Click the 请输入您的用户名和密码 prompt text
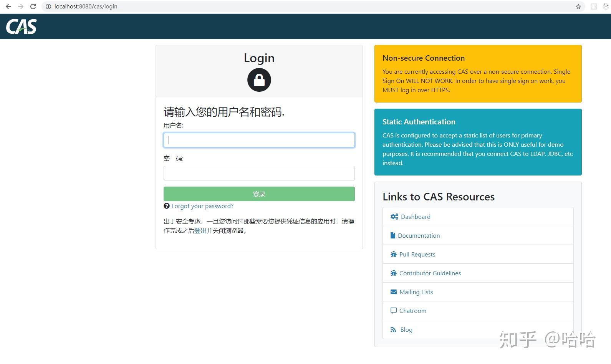The width and height of the screenshot is (611, 364). 224,112
